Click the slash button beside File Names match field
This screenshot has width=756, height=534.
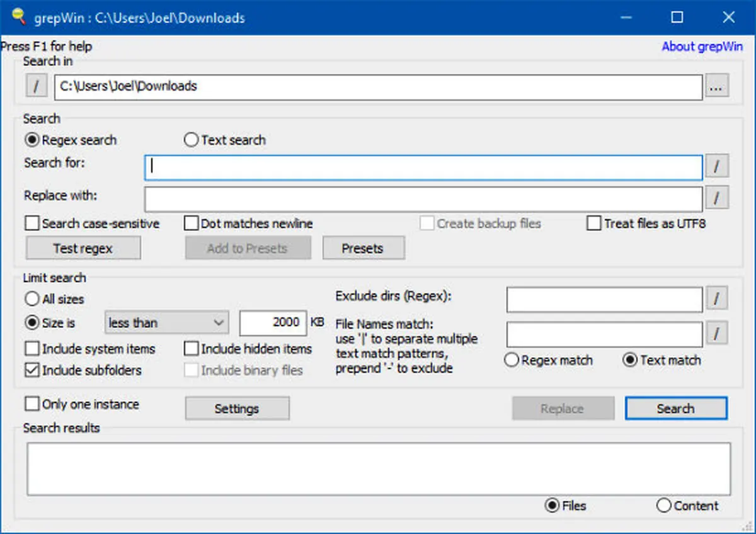point(716,333)
